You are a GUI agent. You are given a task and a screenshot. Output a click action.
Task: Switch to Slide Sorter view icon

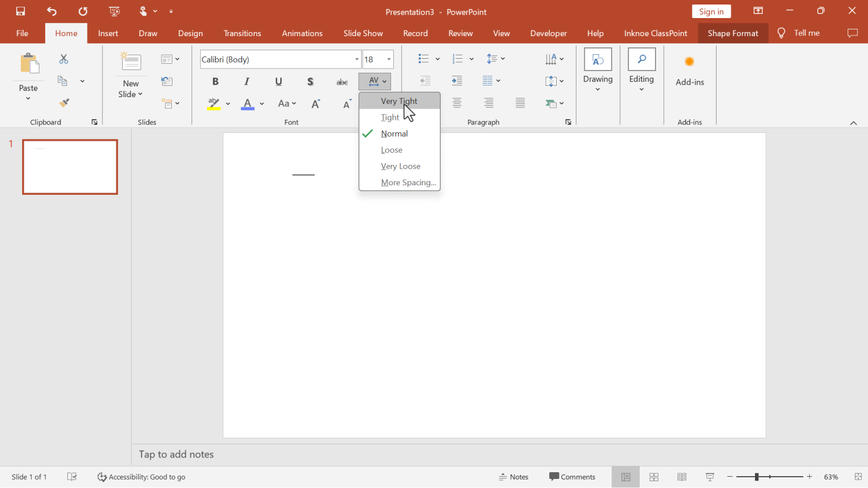(654, 477)
